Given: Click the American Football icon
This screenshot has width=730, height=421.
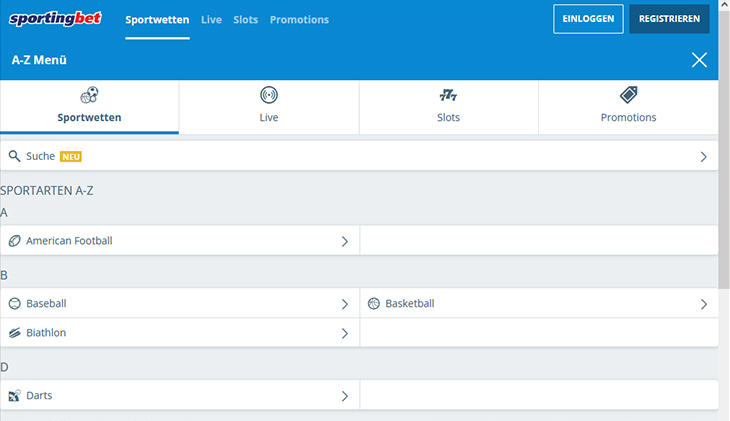Looking at the screenshot, I should pos(14,241).
